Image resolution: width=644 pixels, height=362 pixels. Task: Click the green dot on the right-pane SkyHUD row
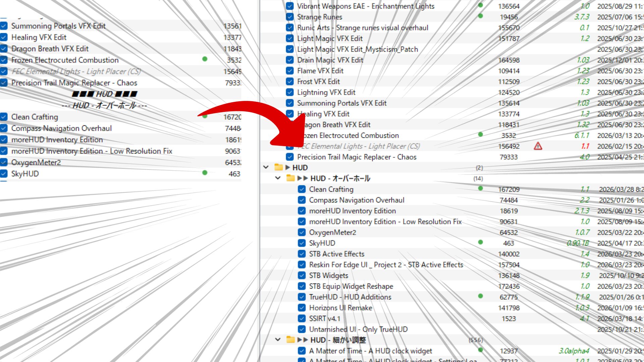coord(480,242)
